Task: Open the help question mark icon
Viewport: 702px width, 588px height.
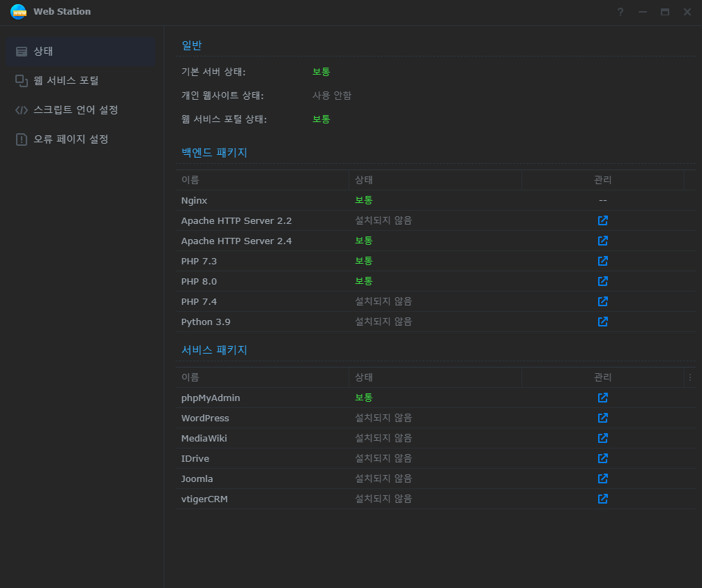Action: (620, 12)
